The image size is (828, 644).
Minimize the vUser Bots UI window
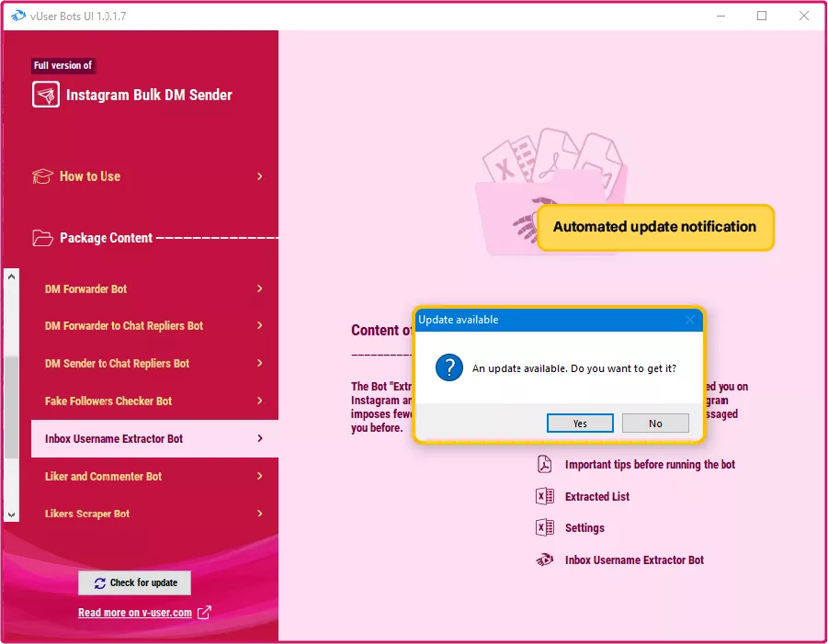click(720, 16)
